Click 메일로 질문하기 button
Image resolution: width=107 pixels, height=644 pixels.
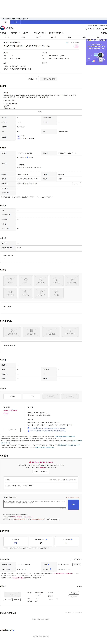pyautogui.click(x=55, y=519)
